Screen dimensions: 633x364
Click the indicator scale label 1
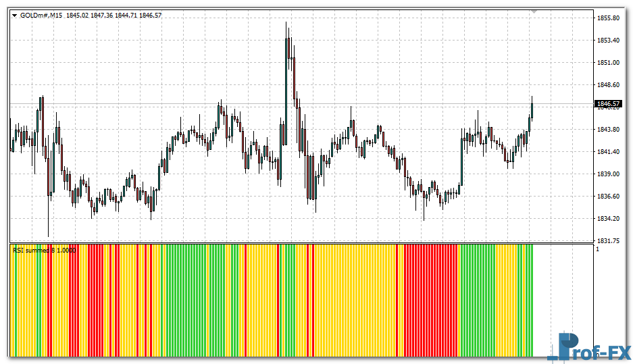[x=597, y=249]
